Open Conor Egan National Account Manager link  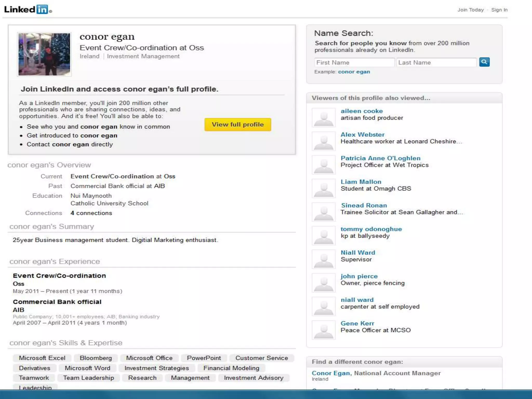[x=331, y=373]
